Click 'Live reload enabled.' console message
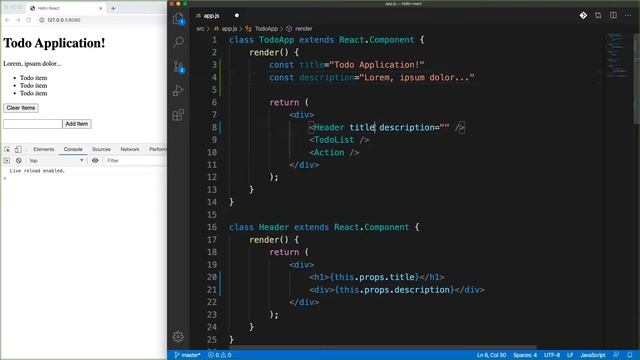 [37, 171]
